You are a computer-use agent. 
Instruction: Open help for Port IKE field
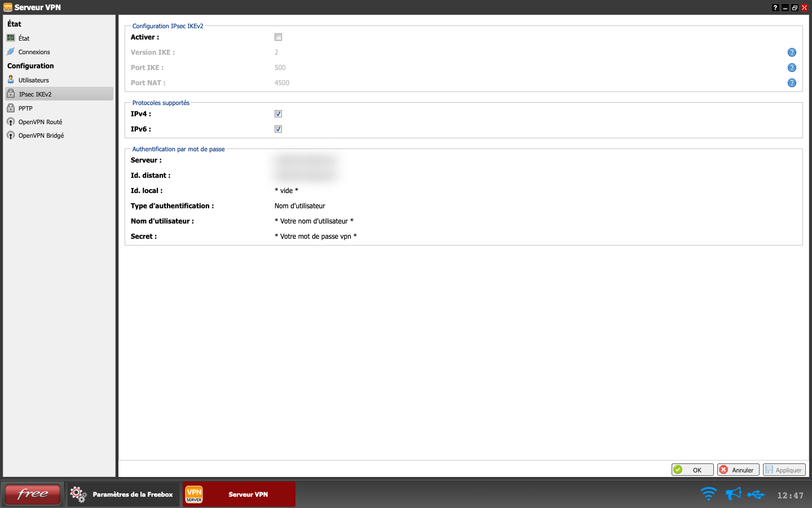tap(792, 68)
